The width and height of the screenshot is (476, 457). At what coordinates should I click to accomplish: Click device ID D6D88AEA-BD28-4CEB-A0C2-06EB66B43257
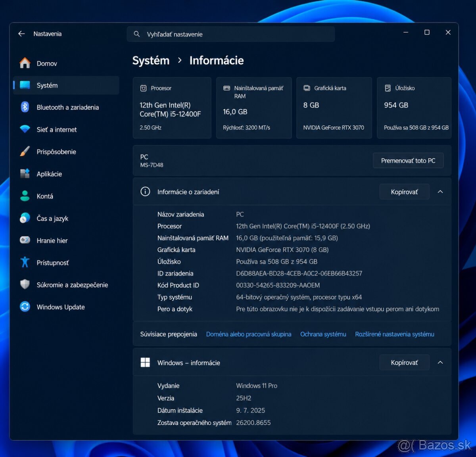point(299,273)
